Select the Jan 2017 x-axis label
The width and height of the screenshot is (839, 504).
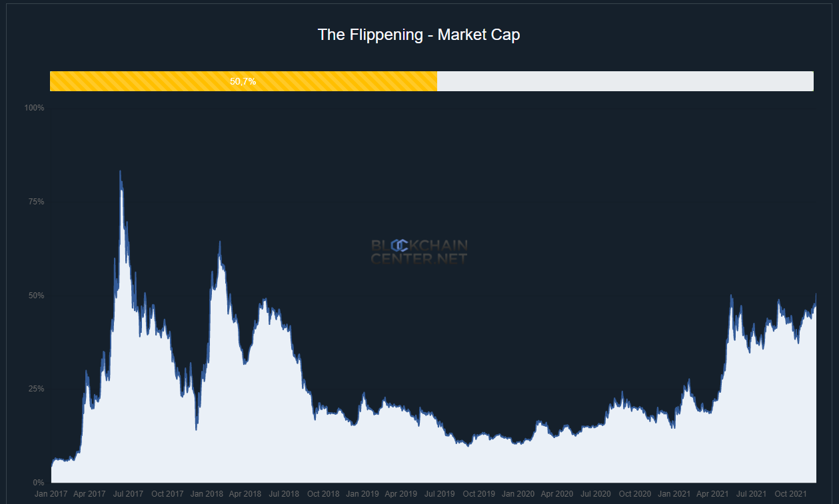click(x=51, y=494)
